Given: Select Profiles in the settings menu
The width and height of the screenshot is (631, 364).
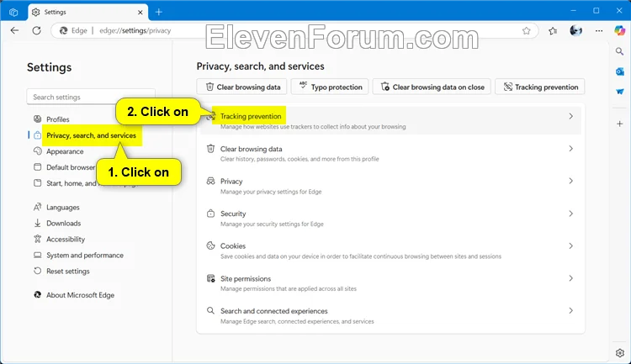Looking at the screenshot, I should (x=57, y=119).
